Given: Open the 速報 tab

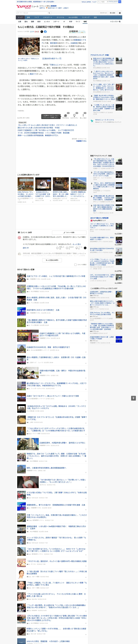Looking at the screenshot, I should pyautogui.click(x=28, y=17).
